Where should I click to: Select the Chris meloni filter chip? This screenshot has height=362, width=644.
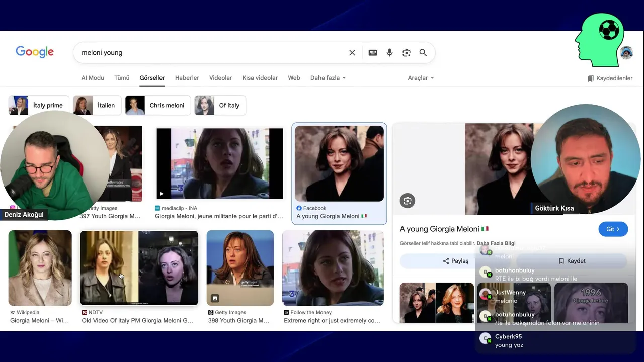pos(158,105)
